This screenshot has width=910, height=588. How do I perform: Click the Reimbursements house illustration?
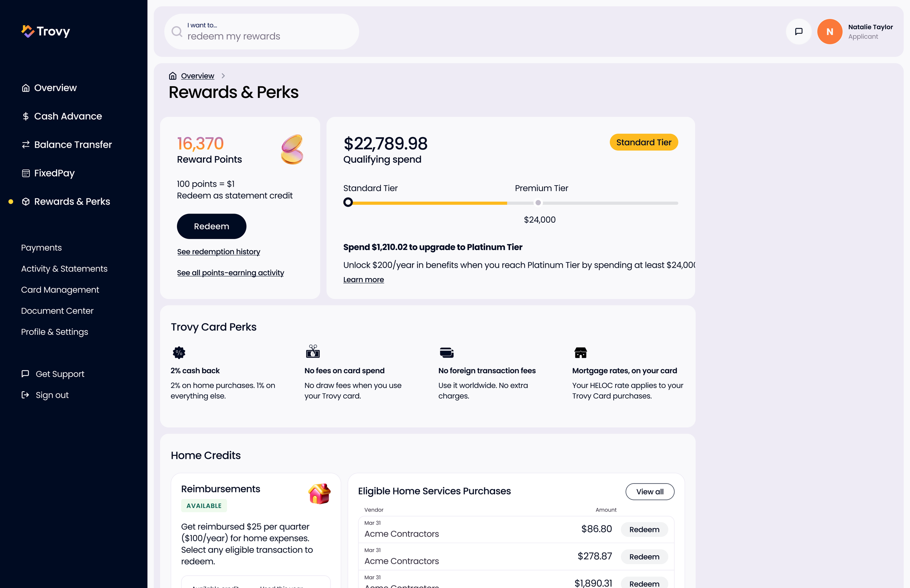click(319, 493)
